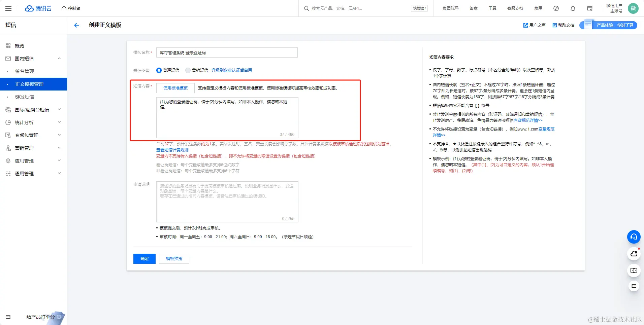Open 用户之声 feedback link
The height and width of the screenshot is (325, 644).
[534, 25]
